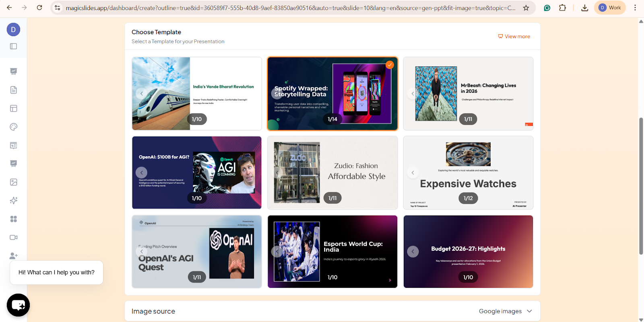The image size is (644, 322).
Task: Go forward in the browser
Action: [24, 8]
